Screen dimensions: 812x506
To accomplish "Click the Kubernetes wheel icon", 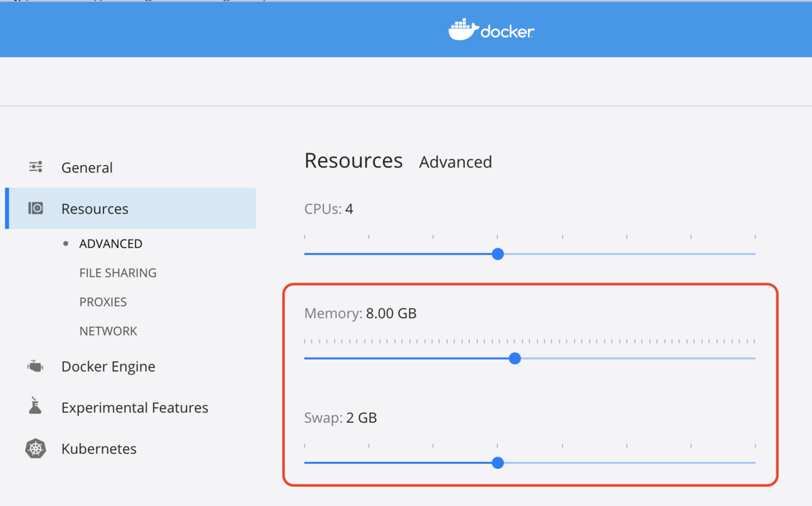I will click(35, 448).
